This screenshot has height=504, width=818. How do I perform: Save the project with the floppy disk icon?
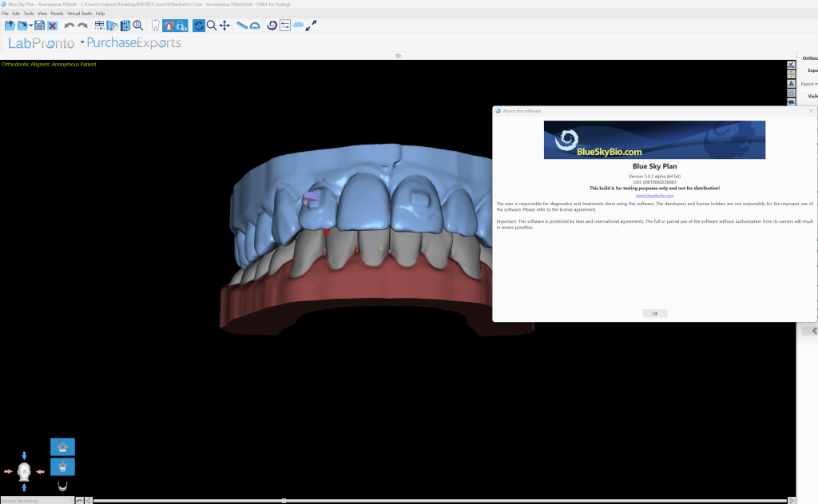click(x=39, y=26)
